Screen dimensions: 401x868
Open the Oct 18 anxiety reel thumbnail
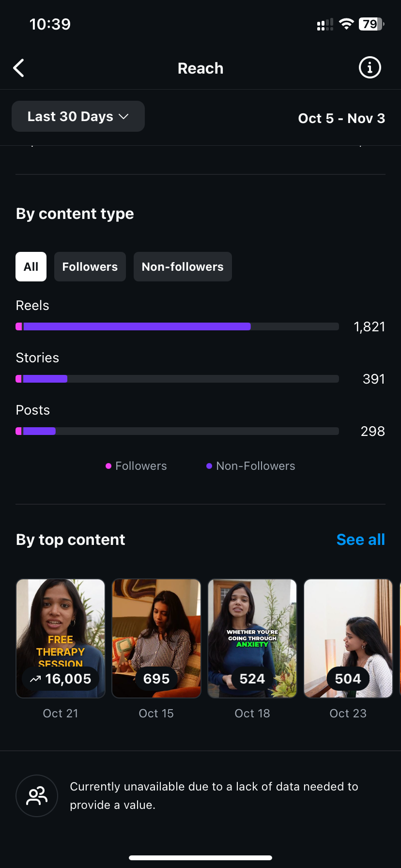coord(252,630)
